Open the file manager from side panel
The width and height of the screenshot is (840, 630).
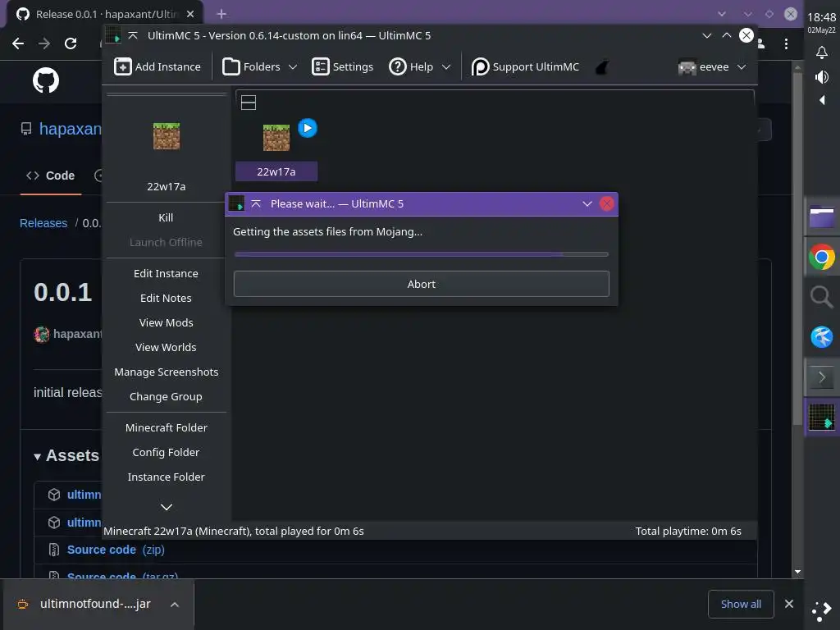click(822, 217)
